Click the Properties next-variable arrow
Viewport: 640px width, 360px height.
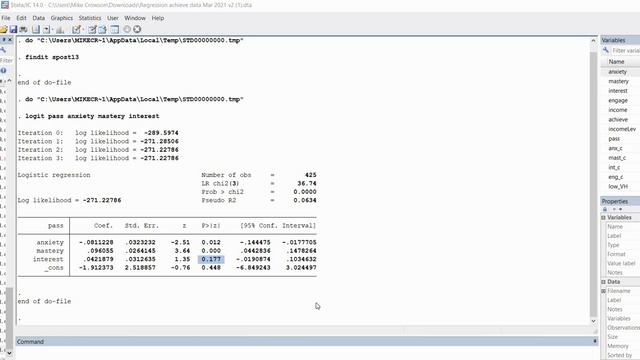tap(620, 209)
